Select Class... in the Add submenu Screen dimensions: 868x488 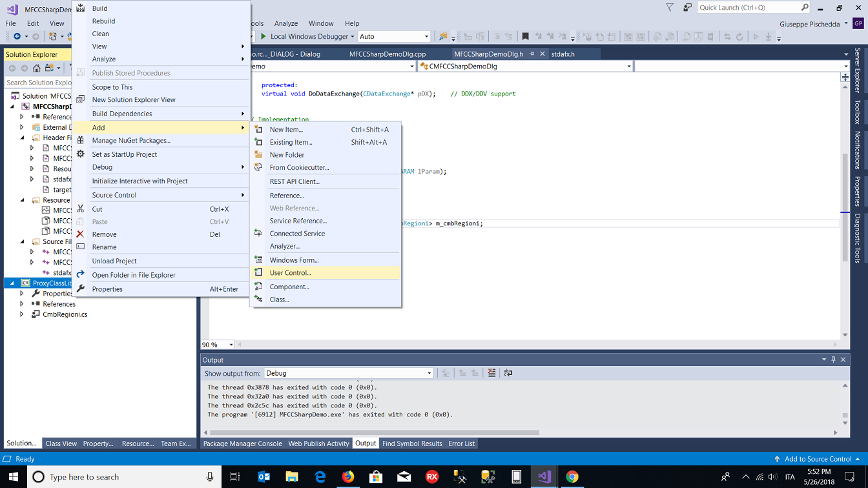point(325,300)
